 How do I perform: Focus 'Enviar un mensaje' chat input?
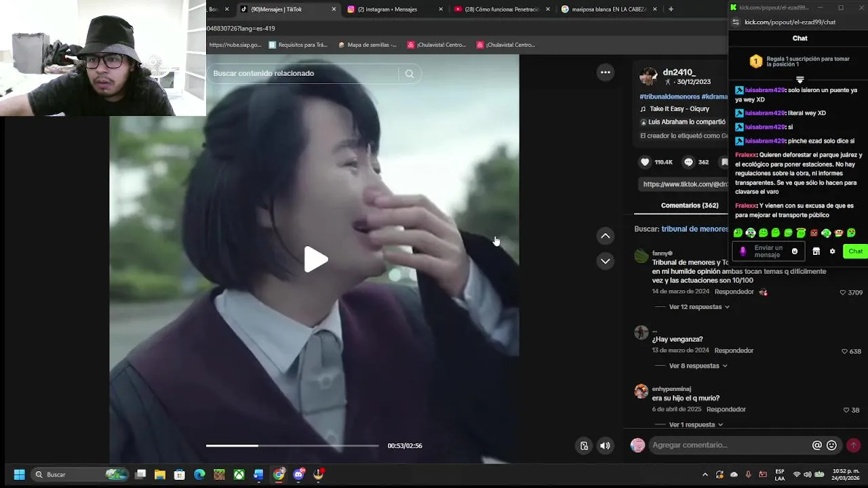(x=768, y=251)
